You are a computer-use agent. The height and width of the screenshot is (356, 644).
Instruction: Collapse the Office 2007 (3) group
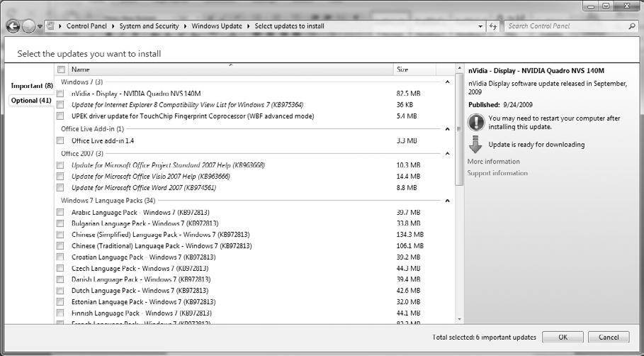(x=447, y=153)
